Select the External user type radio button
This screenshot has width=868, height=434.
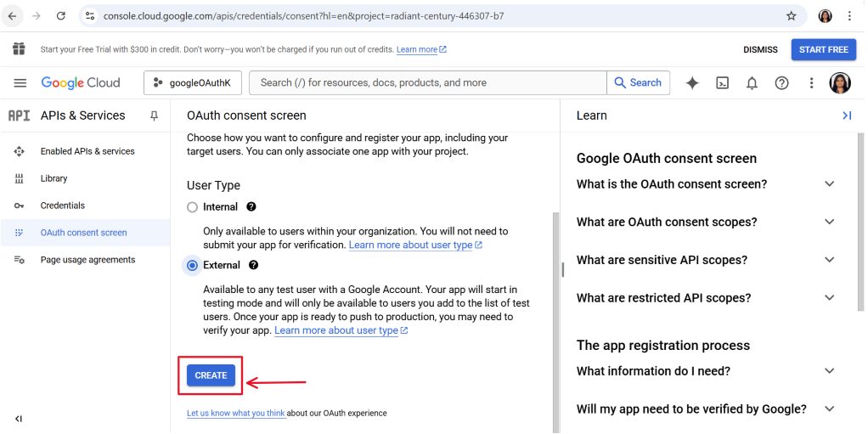point(192,266)
